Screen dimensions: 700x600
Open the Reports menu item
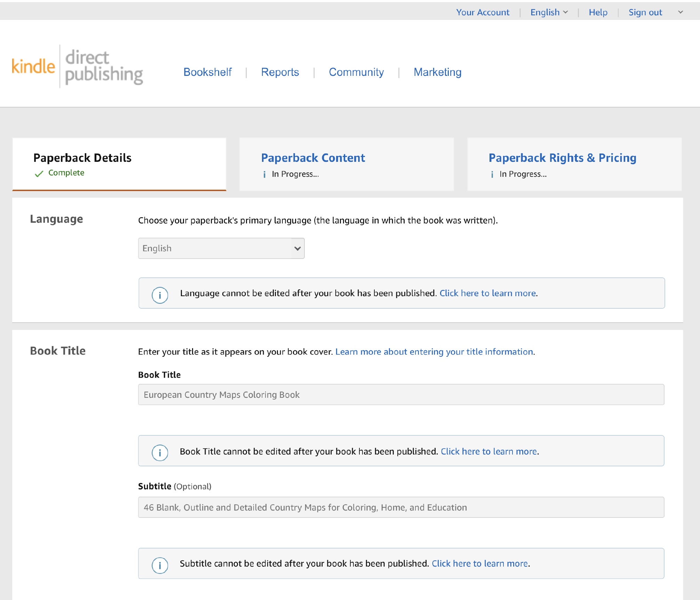coord(280,72)
